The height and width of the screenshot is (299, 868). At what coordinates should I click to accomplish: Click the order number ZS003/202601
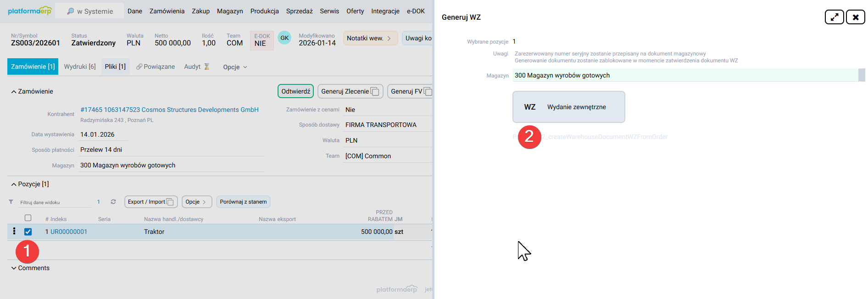[35, 43]
